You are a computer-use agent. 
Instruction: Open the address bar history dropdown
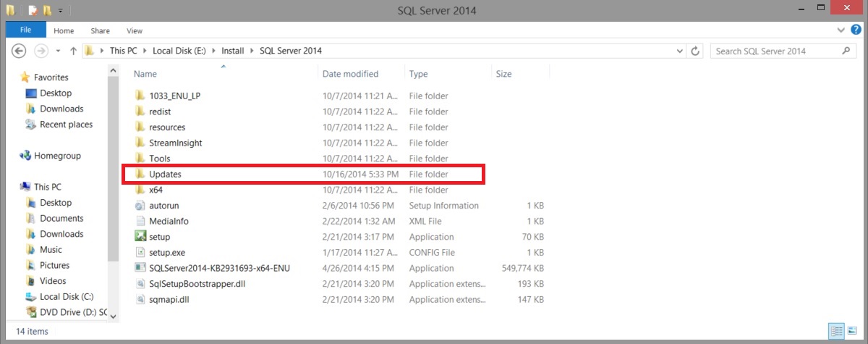click(679, 51)
